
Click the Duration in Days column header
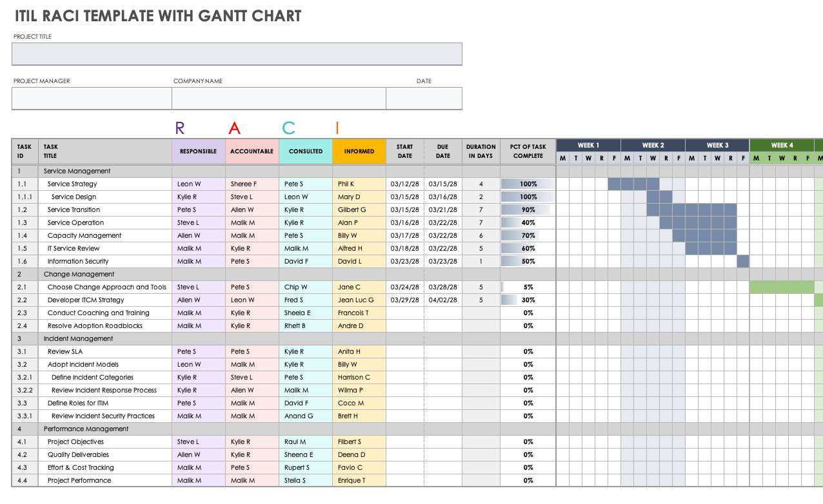[x=481, y=151]
